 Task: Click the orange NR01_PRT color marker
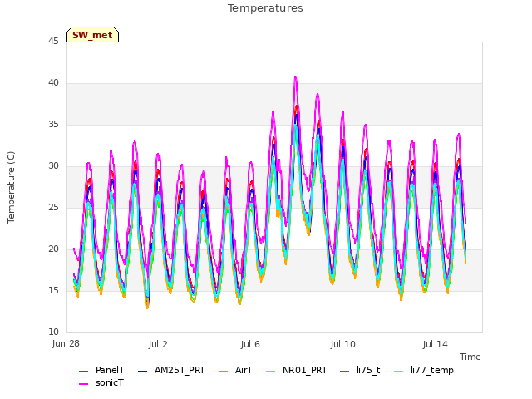270,372
